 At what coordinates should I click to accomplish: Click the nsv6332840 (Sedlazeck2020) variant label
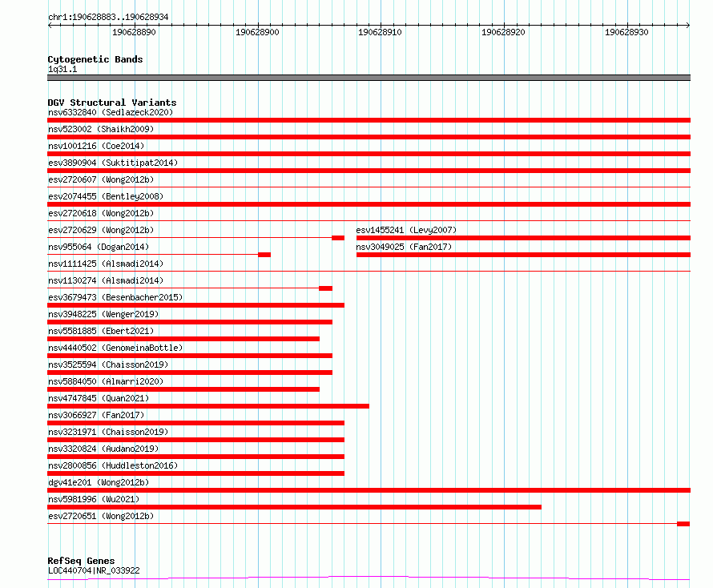[x=111, y=112]
